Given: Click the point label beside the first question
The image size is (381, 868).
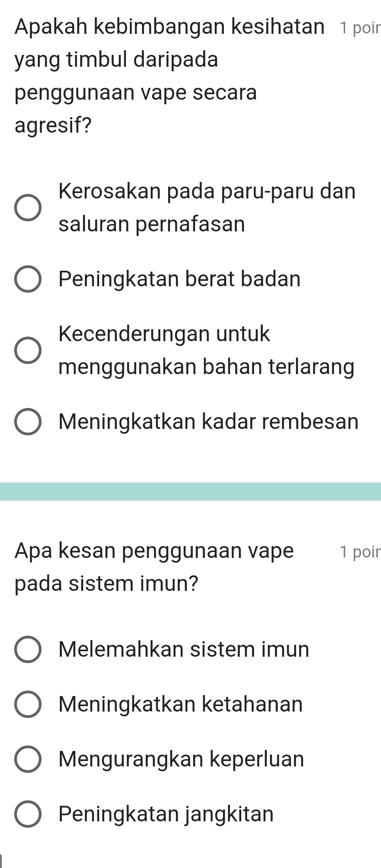Looking at the screenshot, I should click(x=360, y=27).
